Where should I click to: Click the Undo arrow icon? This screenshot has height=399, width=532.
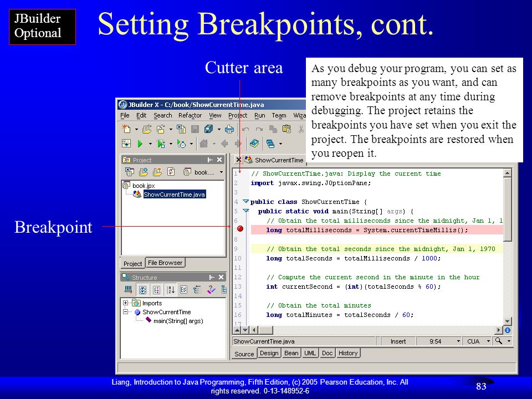(245, 129)
